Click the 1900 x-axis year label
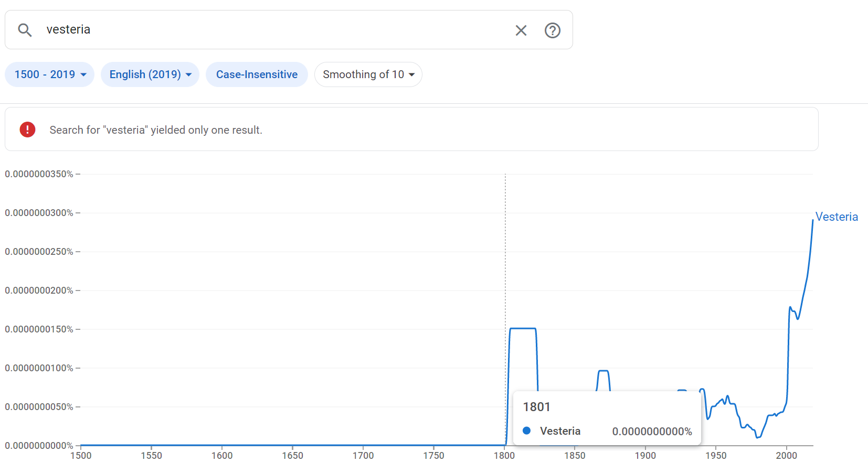 [x=645, y=456]
